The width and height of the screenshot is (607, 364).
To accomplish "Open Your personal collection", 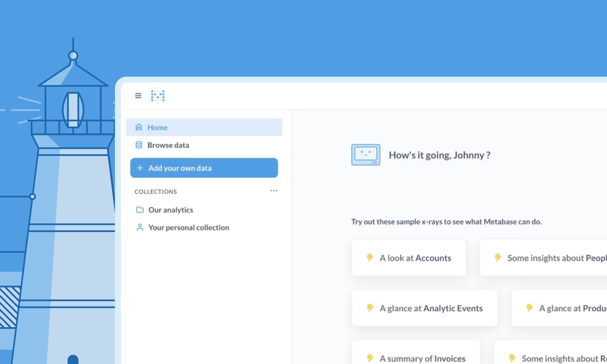I will 189,228.
